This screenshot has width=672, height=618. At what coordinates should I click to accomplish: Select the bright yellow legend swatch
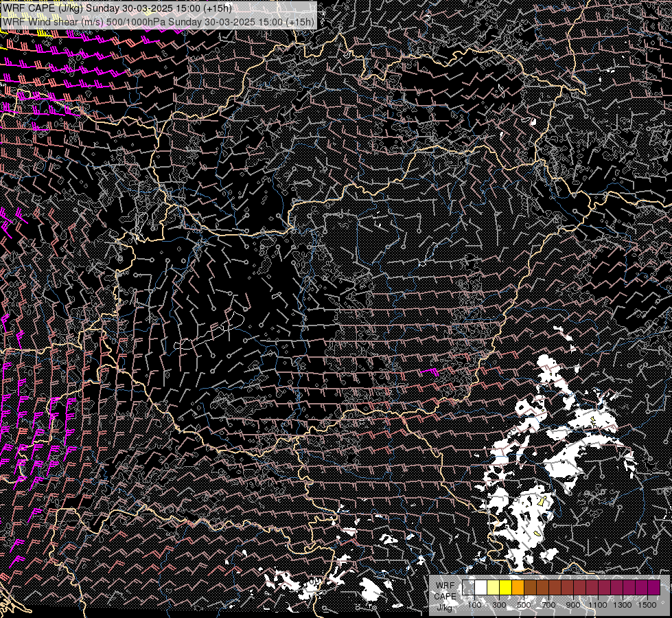pos(506,588)
